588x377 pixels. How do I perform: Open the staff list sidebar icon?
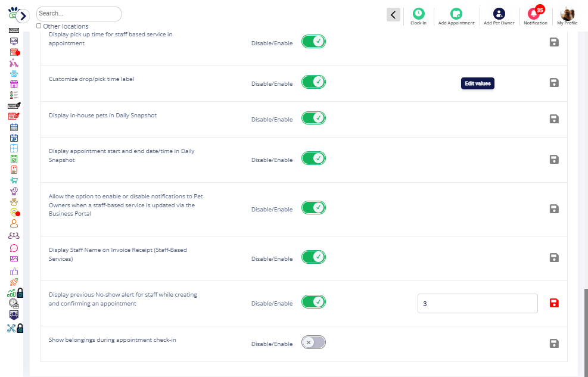(x=14, y=95)
